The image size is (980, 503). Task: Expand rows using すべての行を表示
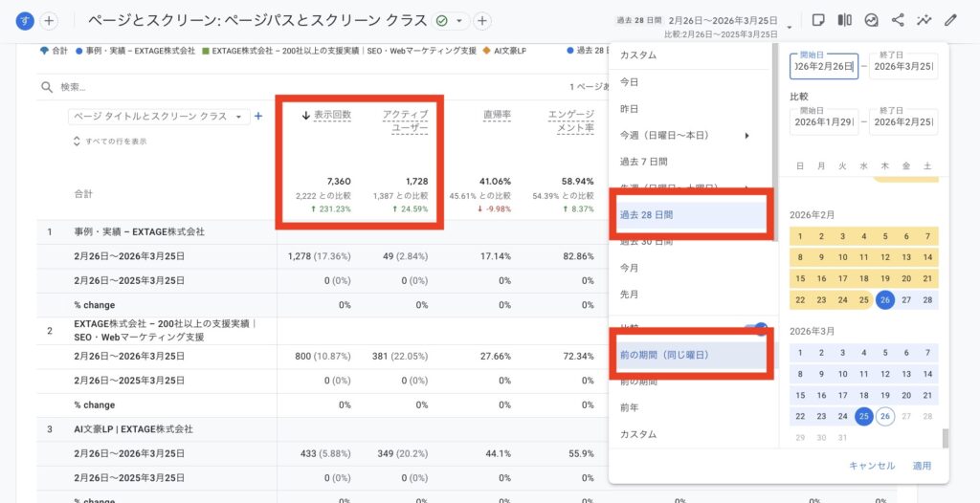pyautogui.click(x=110, y=142)
